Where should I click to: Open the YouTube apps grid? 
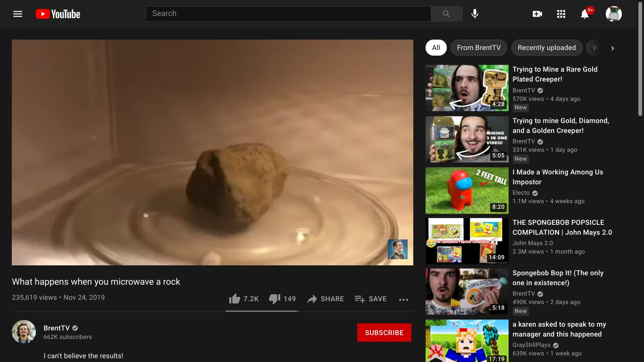tap(561, 14)
